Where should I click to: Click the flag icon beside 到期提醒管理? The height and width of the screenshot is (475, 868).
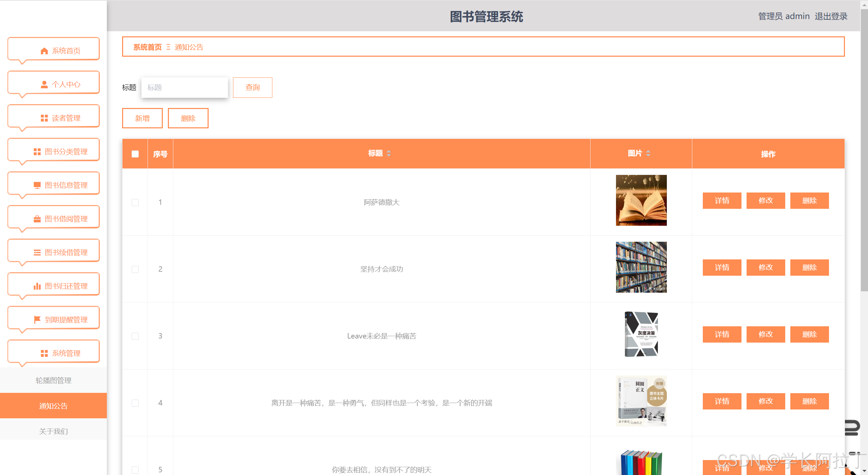(37, 320)
